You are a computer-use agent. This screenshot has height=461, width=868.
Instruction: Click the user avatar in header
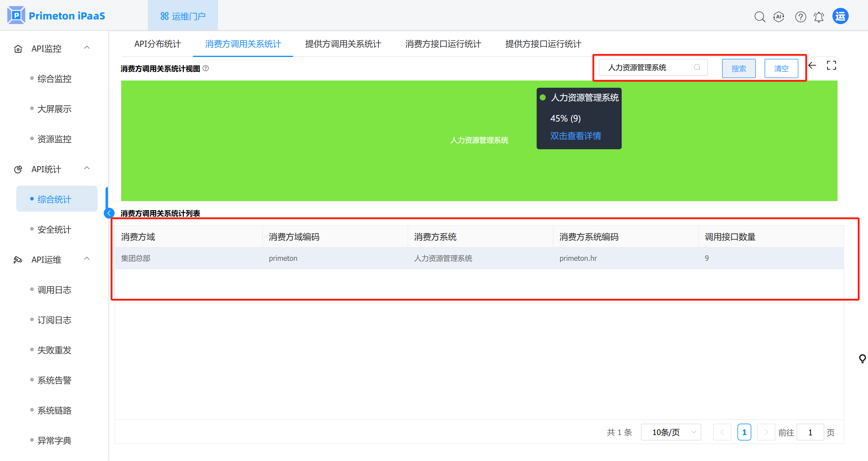[x=840, y=16]
